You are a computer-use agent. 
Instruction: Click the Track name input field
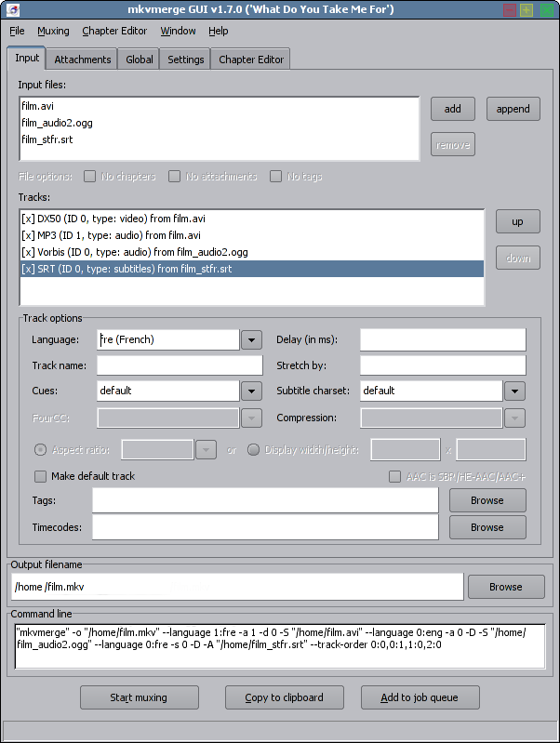168,365
